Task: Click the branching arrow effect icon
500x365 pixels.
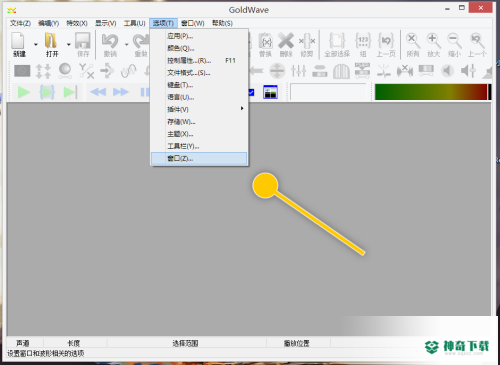Action: tap(107, 71)
